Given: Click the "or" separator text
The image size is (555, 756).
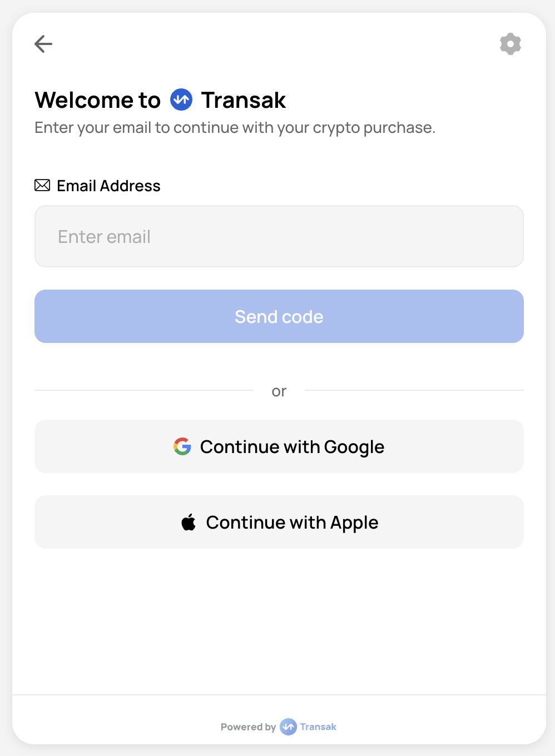Looking at the screenshot, I should click(x=279, y=392).
